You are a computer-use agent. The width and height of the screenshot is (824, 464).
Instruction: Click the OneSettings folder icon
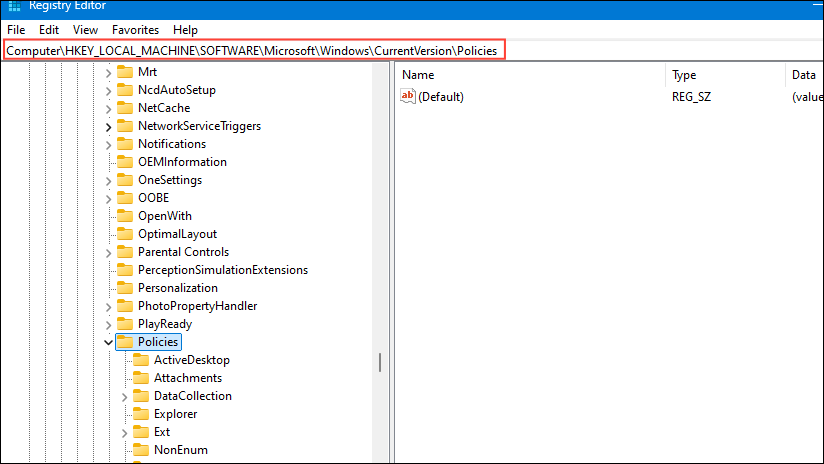125,180
